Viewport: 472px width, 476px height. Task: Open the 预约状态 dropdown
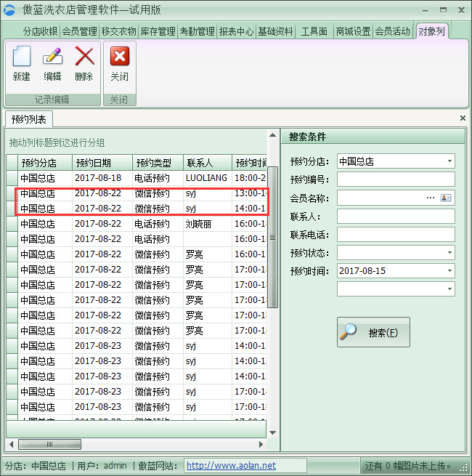coord(449,253)
